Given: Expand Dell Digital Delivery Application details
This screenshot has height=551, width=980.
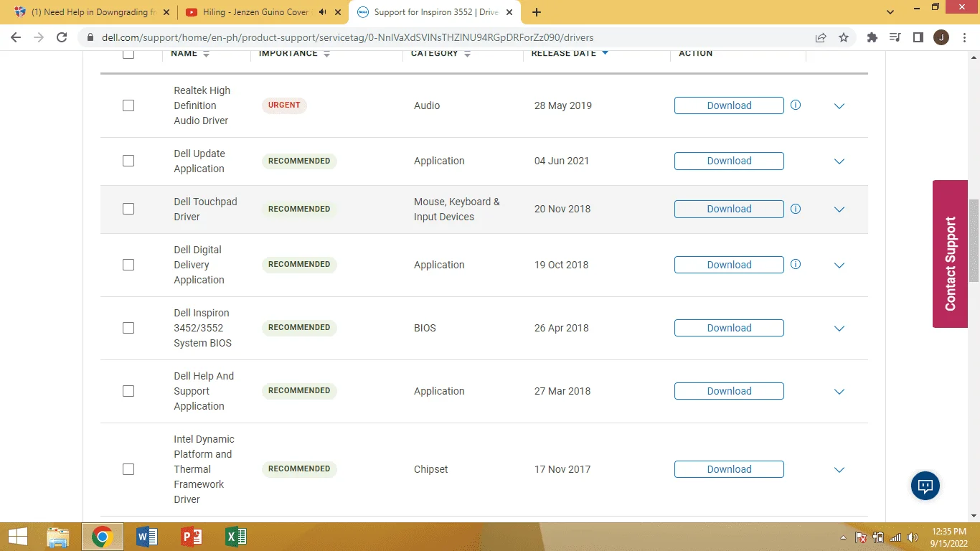Looking at the screenshot, I should pos(839,265).
